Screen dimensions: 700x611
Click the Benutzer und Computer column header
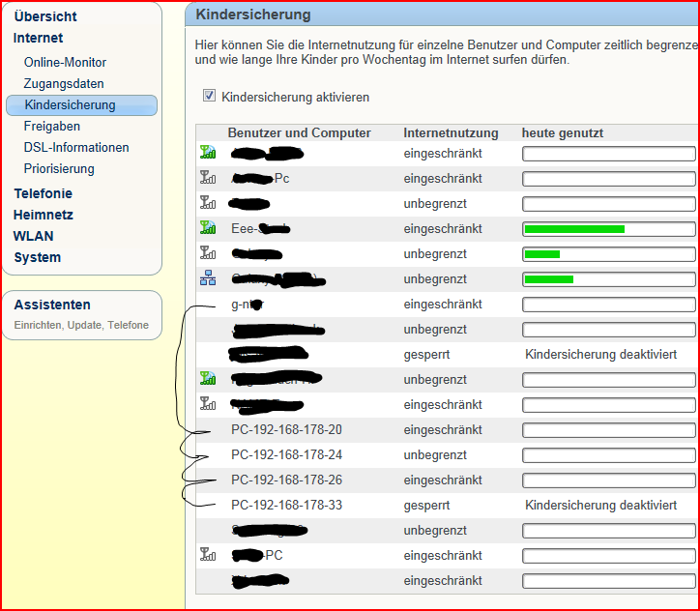pyautogui.click(x=299, y=132)
